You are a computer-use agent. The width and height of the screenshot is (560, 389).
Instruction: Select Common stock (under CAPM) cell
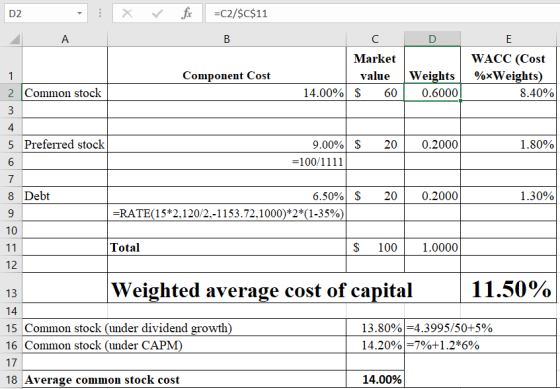[x=184, y=345]
